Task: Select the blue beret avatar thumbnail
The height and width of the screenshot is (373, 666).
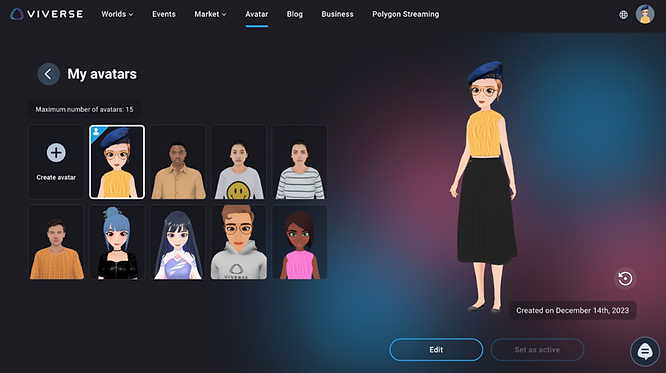Action: point(117,162)
